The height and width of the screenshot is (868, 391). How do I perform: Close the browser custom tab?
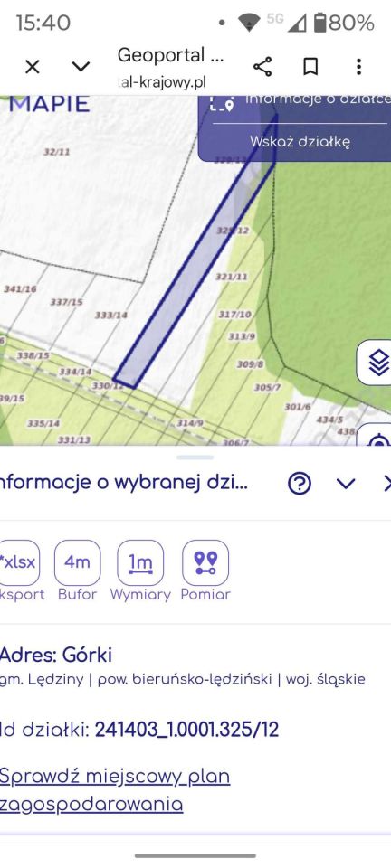pos(33,67)
